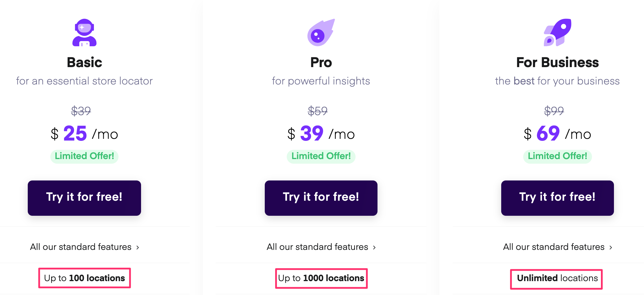
Task: Select the "Up to 100 locations" label
Action: pos(84,278)
